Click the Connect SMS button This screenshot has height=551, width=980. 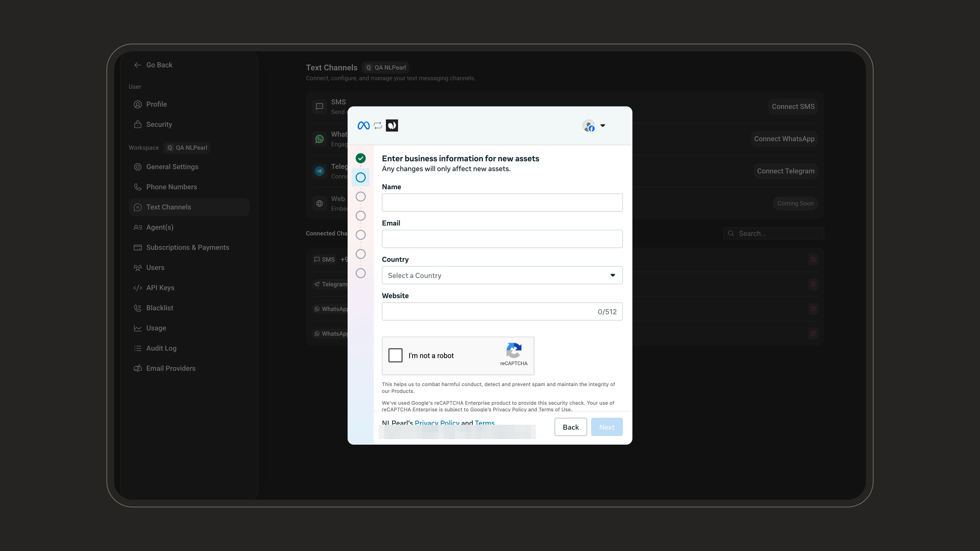coord(793,107)
